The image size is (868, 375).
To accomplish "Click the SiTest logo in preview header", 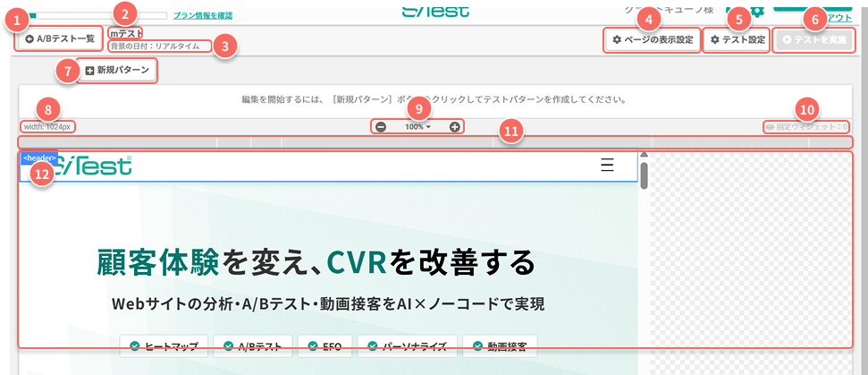I will click(94, 165).
